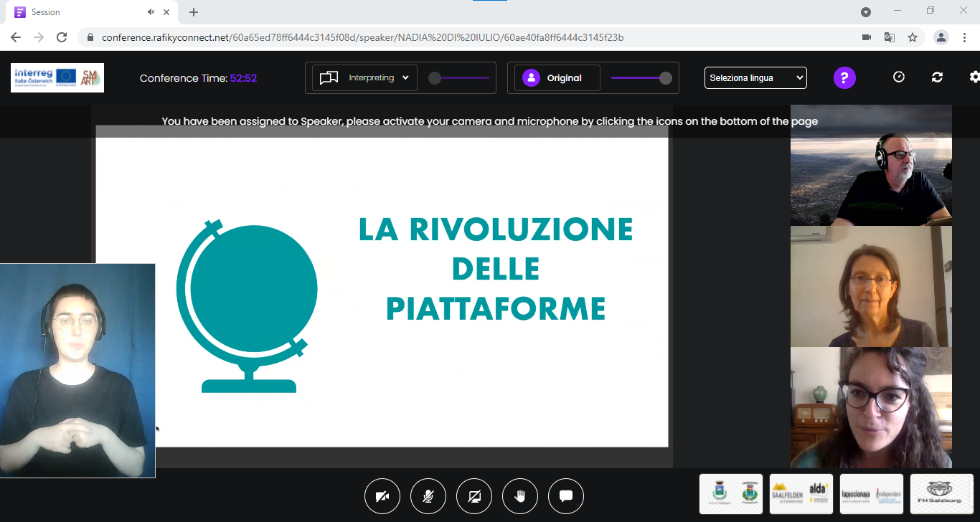Raise hand using the hand icon
Screen dimensions: 980x522
point(520,496)
